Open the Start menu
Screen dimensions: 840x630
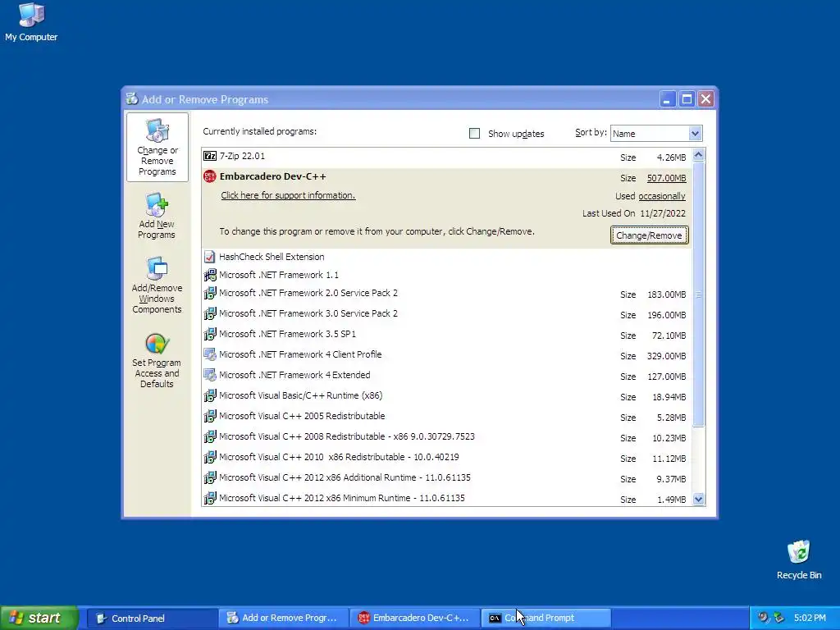point(39,619)
